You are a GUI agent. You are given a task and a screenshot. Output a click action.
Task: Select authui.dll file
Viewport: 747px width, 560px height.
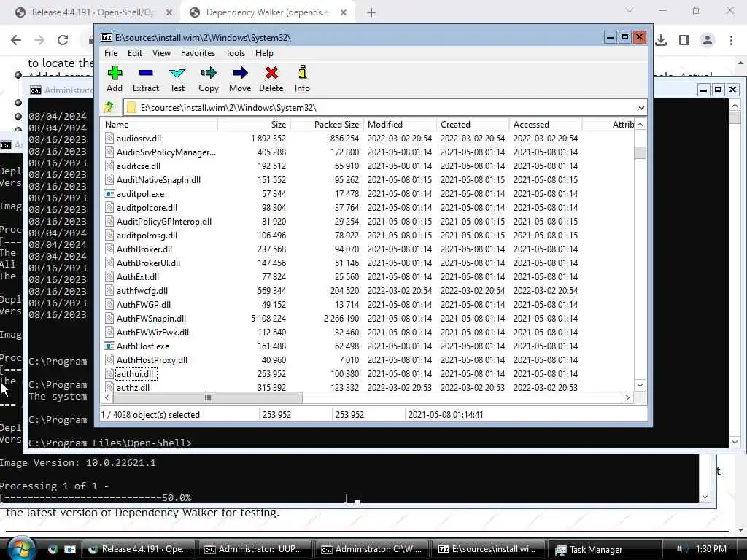coord(135,374)
